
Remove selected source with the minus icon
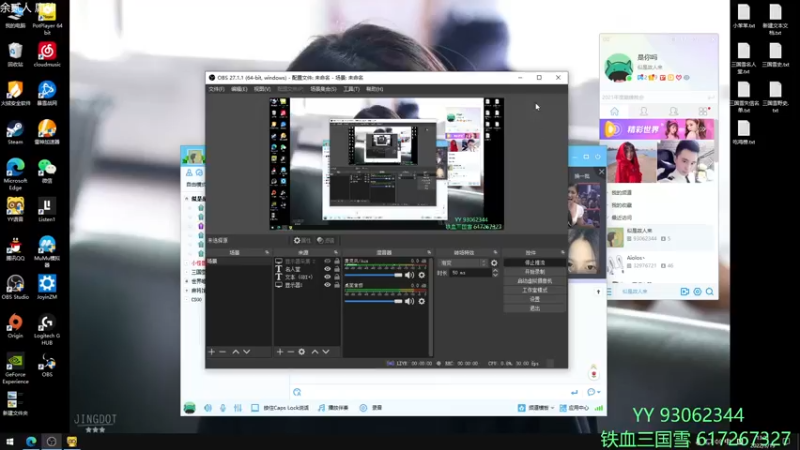291,352
